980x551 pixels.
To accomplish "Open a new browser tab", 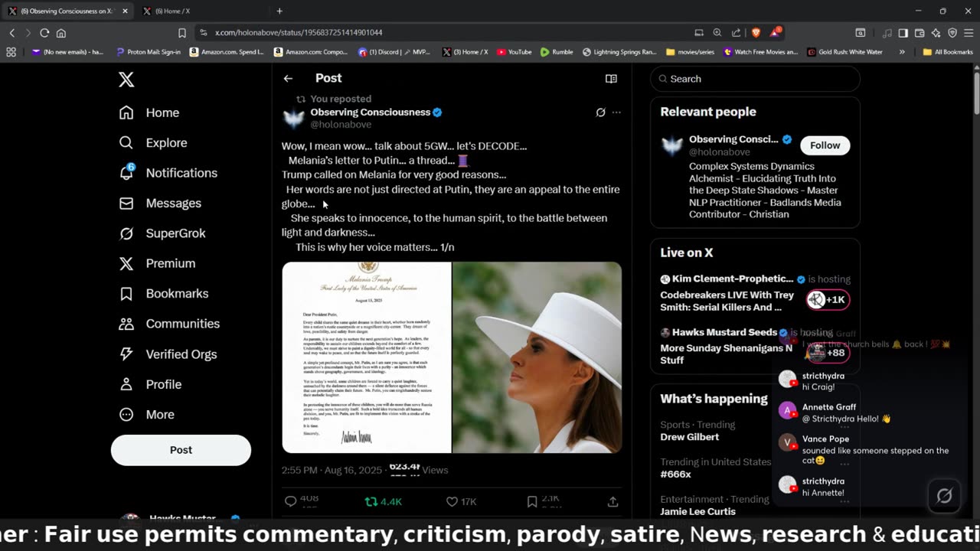I will click(x=279, y=11).
